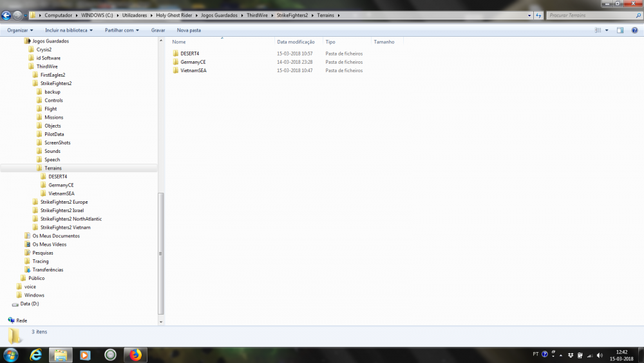Screen dimensions: 644x363
Task: Open the recent locations dropdown arrow
Action: tap(26, 15)
